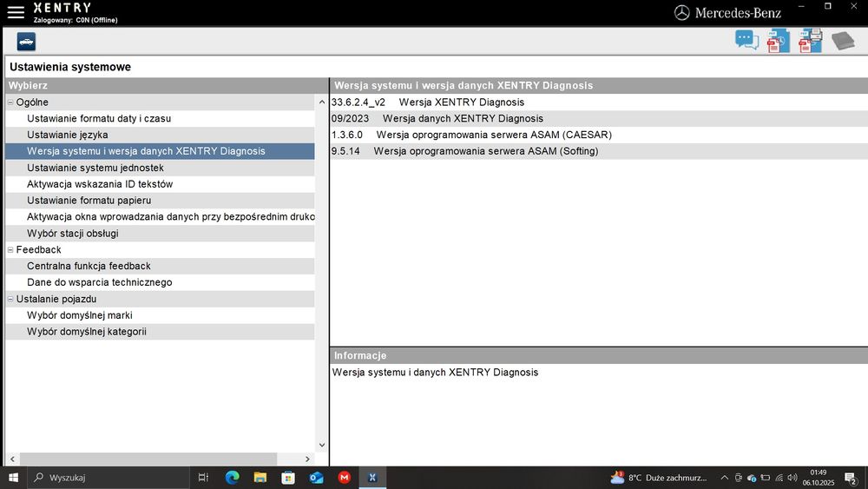Open the volume speaker tray icon
The width and height of the screenshot is (868, 489).
(x=792, y=478)
